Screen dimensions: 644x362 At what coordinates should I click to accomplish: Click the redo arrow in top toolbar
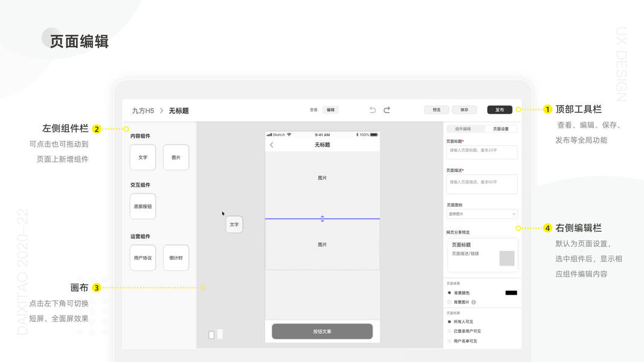pyautogui.click(x=387, y=110)
